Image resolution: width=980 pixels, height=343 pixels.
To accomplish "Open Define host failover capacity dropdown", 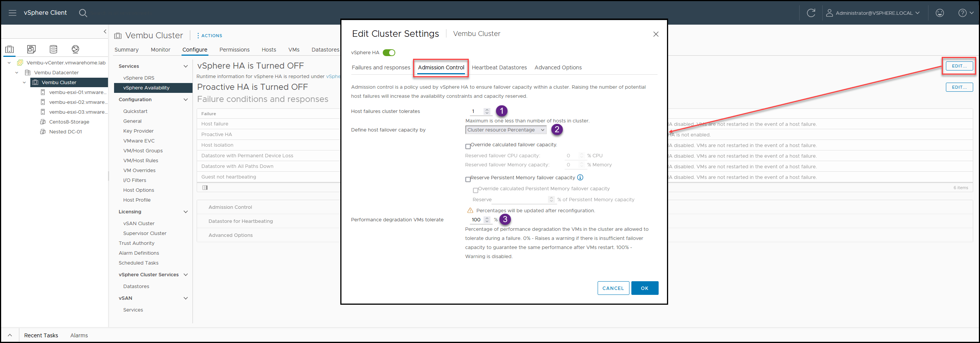I will click(x=506, y=130).
